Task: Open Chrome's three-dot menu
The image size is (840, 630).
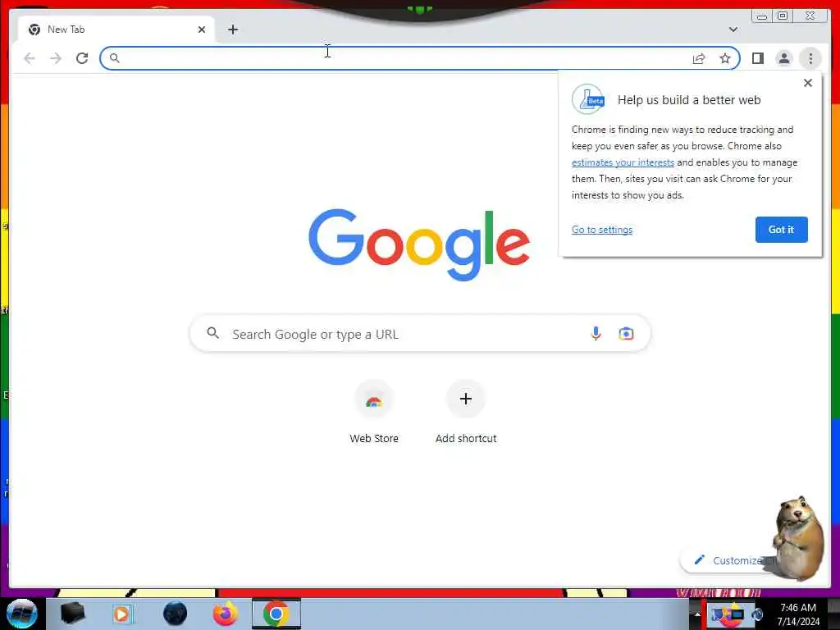Action: [x=810, y=58]
